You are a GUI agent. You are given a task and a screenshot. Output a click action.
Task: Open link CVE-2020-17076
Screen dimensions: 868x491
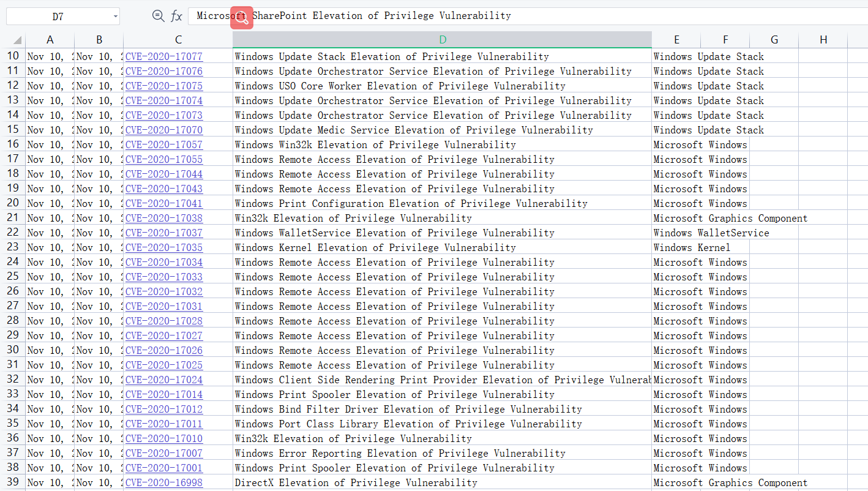coord(164,71)
